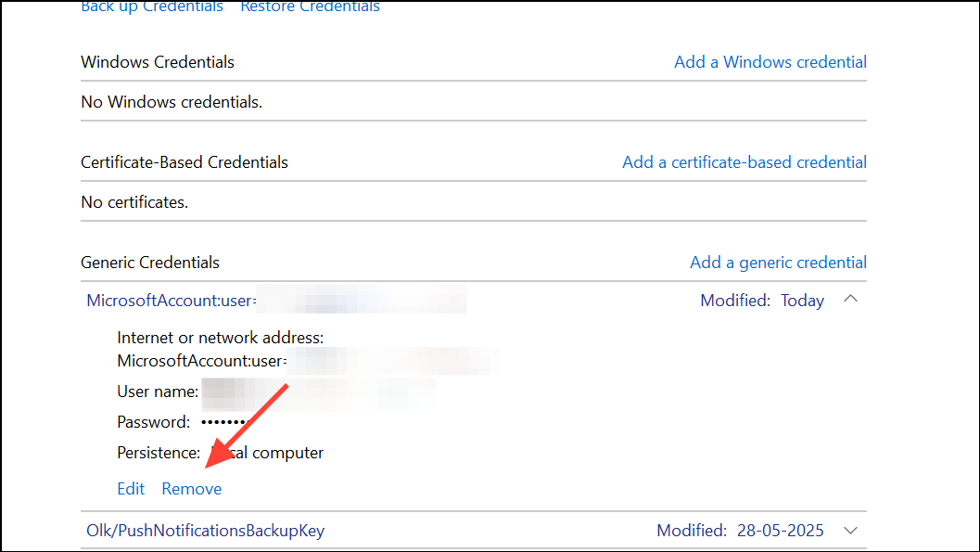
Task: Collapse the MicrosoftAccount credential details
Action: click(x=850, y=299)
